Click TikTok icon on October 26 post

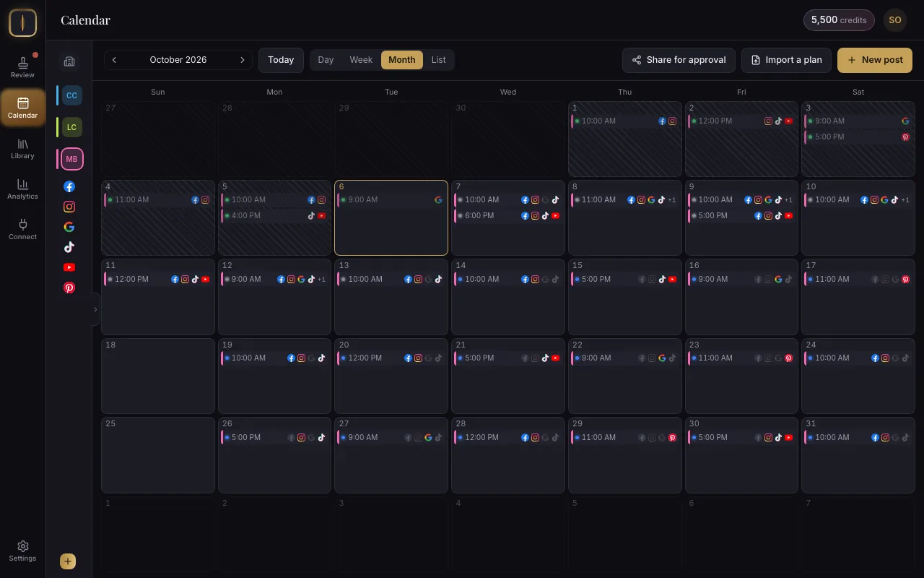[x=321, y=438]
